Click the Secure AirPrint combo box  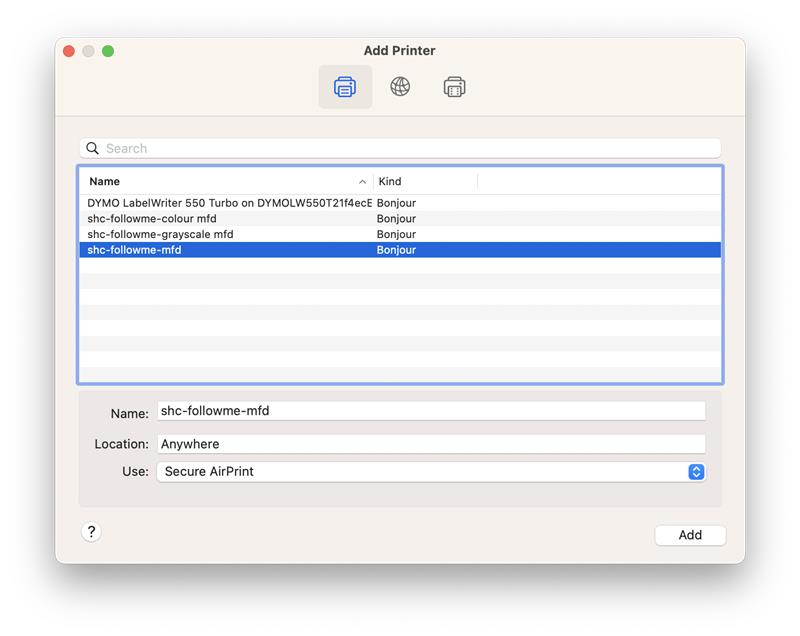point(420,472)
